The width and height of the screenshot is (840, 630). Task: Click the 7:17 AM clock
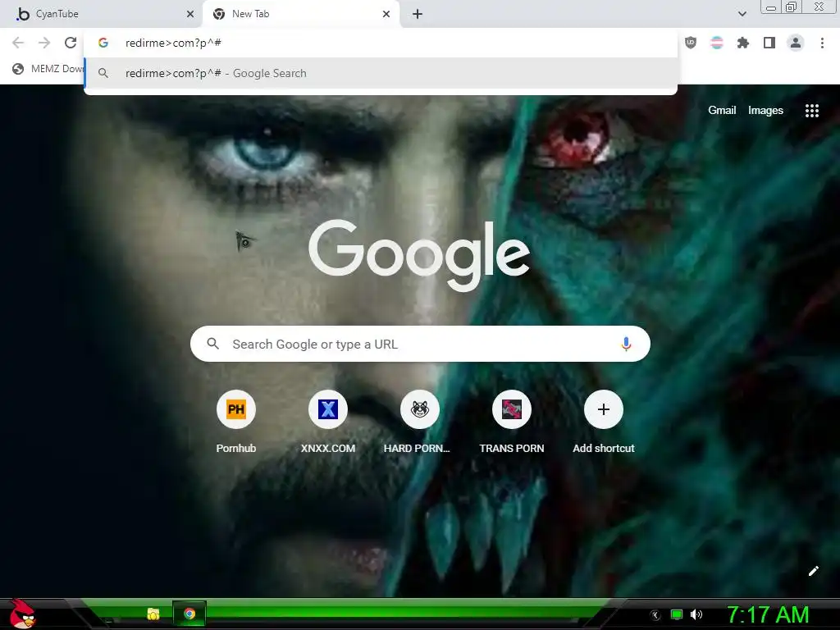pyautogui.click(x=768, y=614)
